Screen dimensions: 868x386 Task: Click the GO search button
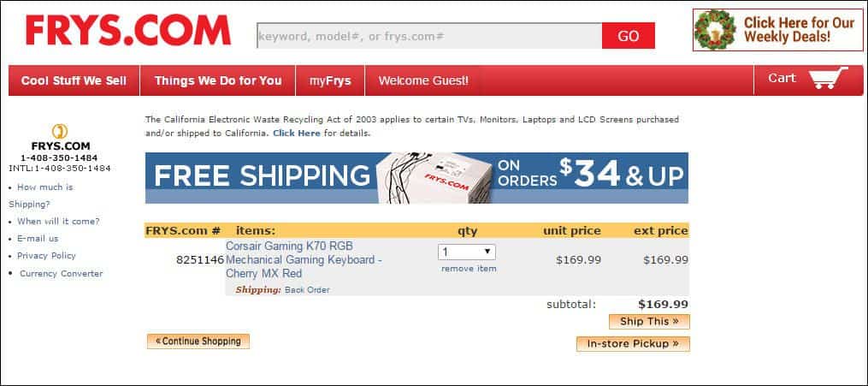click(x=629, y=36)
